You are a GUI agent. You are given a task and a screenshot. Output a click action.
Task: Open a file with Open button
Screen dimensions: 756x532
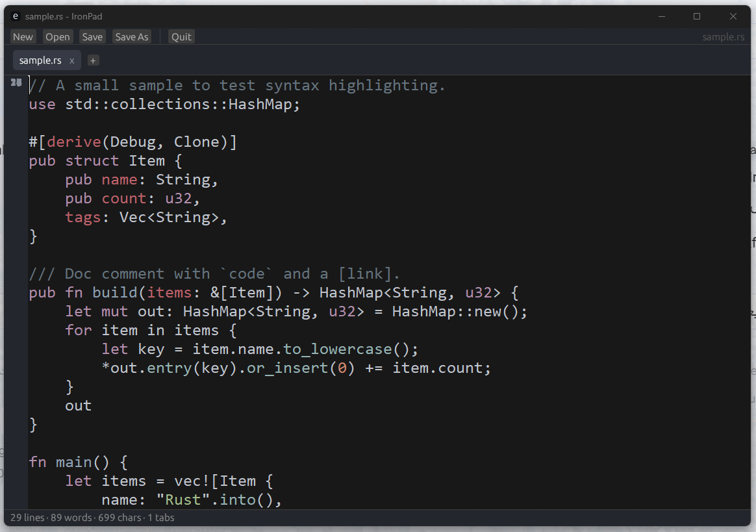pos(57,36)
